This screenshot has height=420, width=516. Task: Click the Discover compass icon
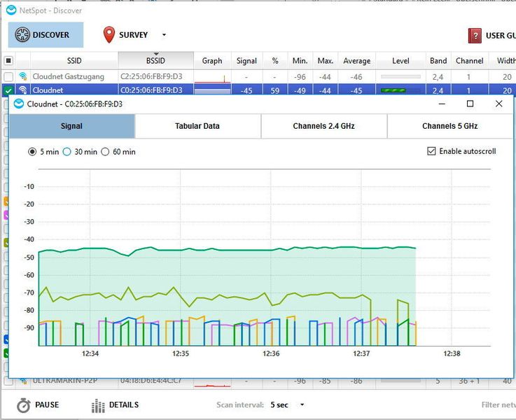tap(22, 35)
